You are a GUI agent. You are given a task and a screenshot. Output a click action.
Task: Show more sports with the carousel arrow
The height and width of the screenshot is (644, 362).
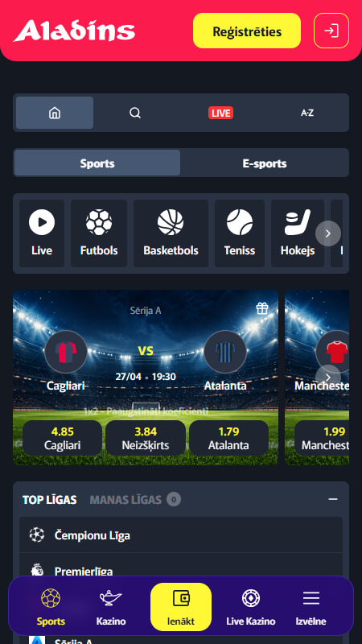click(x=328, y=233)
